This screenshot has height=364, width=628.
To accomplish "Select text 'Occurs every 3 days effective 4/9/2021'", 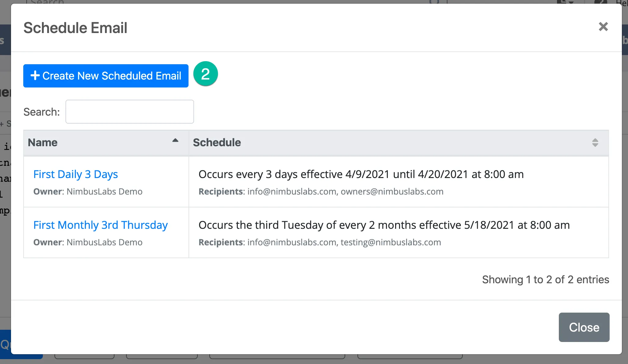I will (x=294, y=174).
